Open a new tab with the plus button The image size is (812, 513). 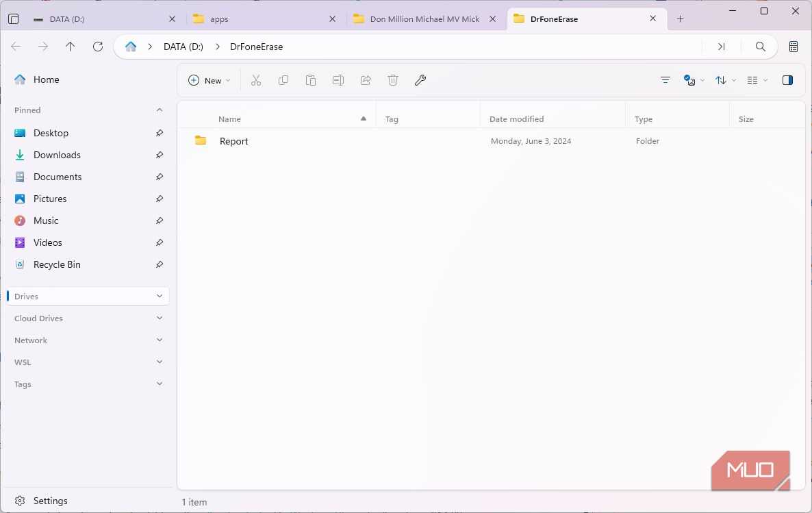click(680, 19)
